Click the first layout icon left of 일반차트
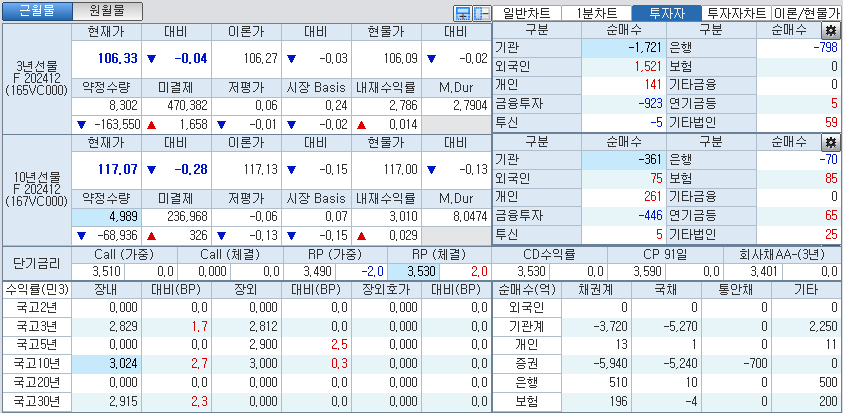Screen dimensions: 843x413 tap(462, 13)
